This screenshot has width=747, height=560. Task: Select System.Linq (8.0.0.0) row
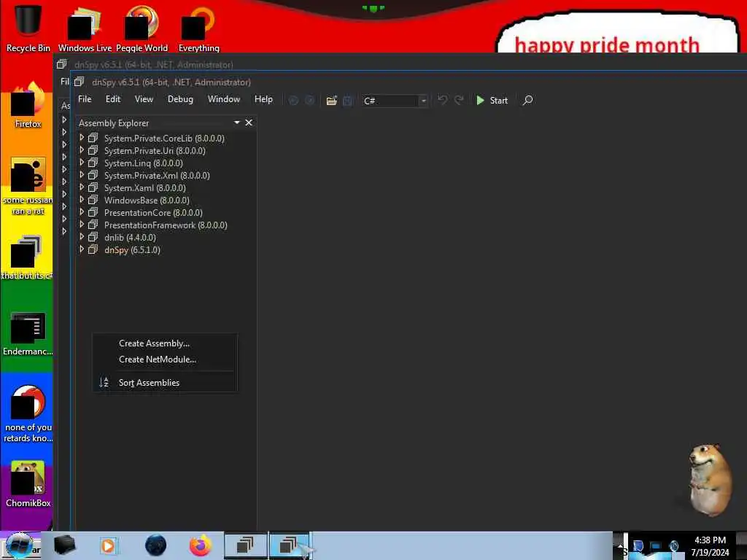tap(144, 163)
